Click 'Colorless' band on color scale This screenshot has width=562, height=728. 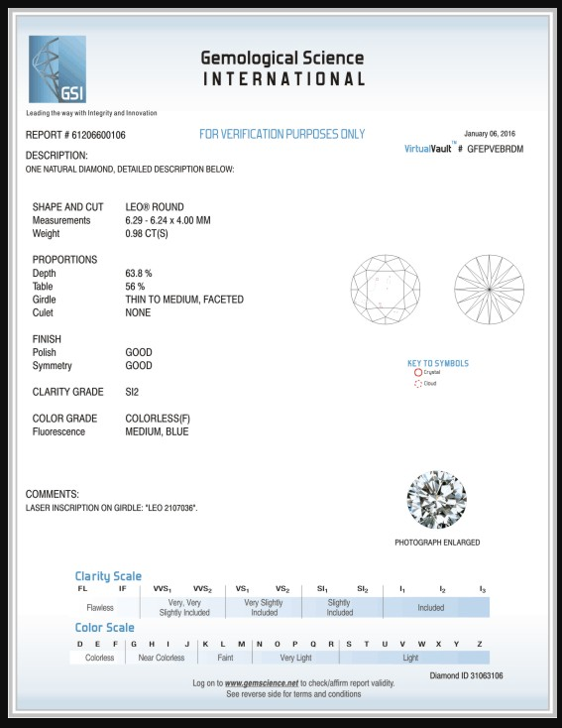99,658
